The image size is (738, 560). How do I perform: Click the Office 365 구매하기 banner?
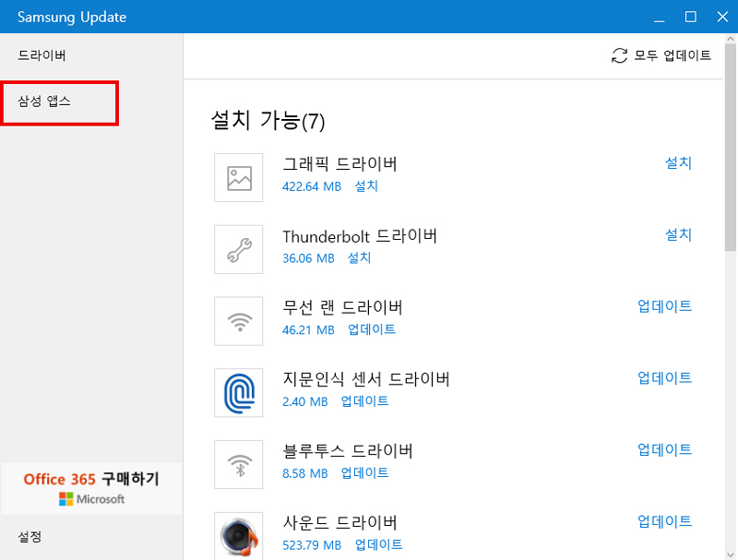pos(91,488)
